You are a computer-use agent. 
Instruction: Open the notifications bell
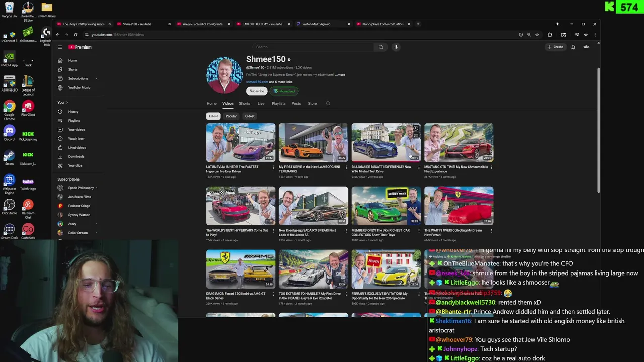[573, 47]
